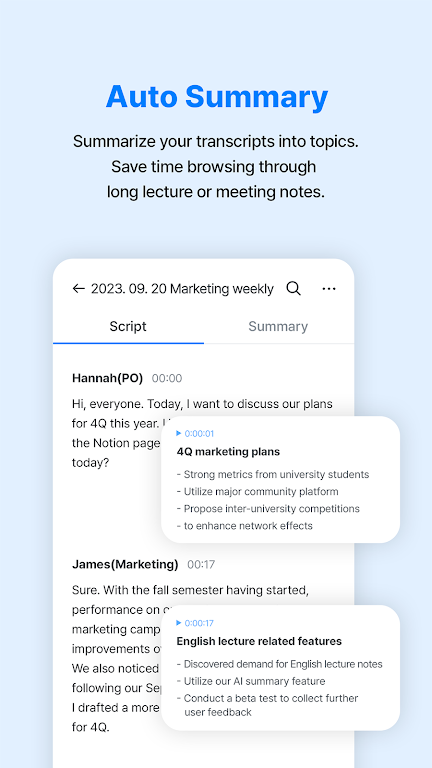Select 'Utilize our AI summary feature' bullet
The height and width of the screenshot is (768, 432).
point(251,681)
